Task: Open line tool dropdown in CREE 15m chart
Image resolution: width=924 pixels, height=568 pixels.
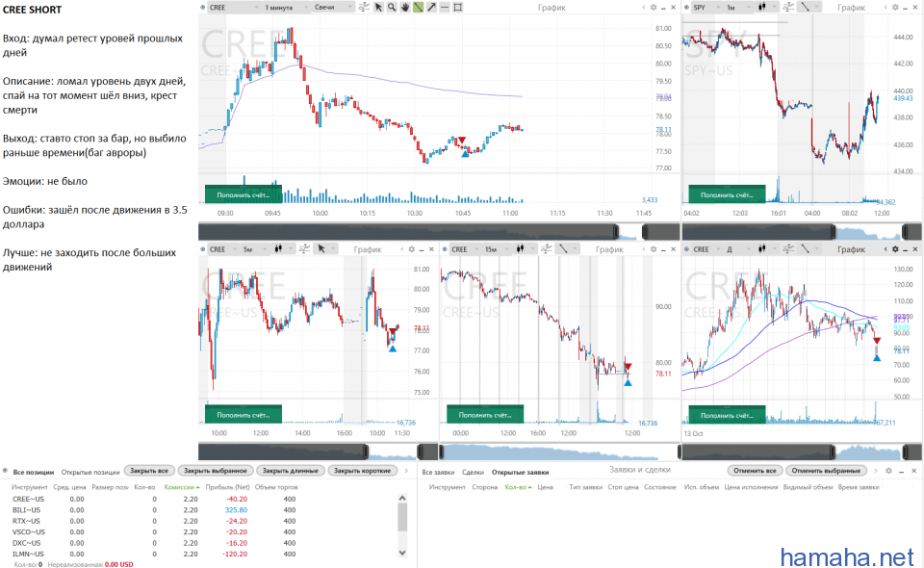Action: [568, 249]
